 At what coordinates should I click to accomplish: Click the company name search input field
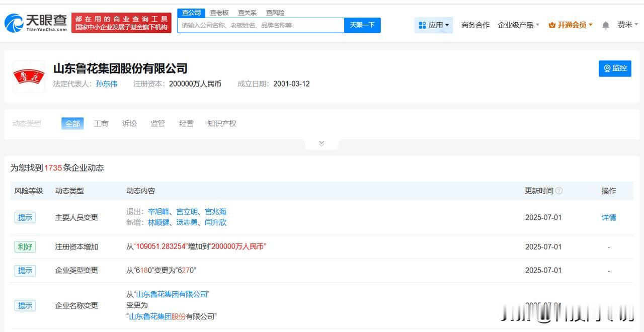(x=261, y=25)
